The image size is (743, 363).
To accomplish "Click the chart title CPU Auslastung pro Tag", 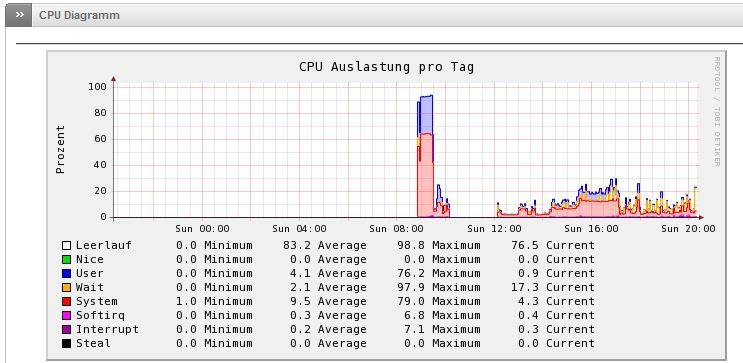I will click(386, 67).
